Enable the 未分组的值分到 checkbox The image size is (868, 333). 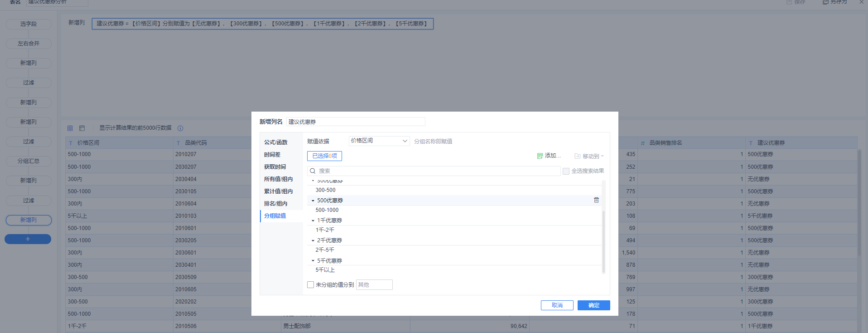pyautogui.click(x=310, y=285)
